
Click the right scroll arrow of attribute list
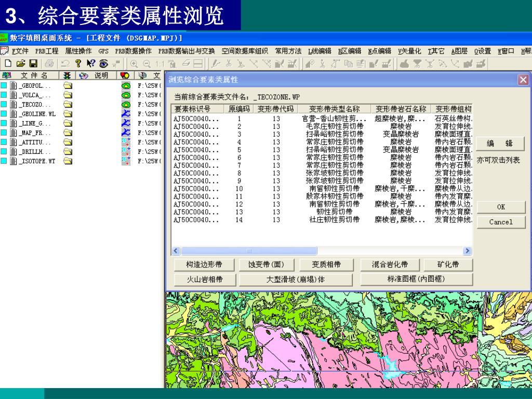(x=468, y=251)
